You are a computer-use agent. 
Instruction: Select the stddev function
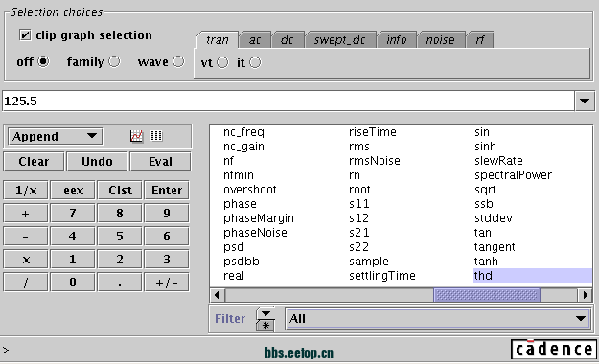coord(494,218)
